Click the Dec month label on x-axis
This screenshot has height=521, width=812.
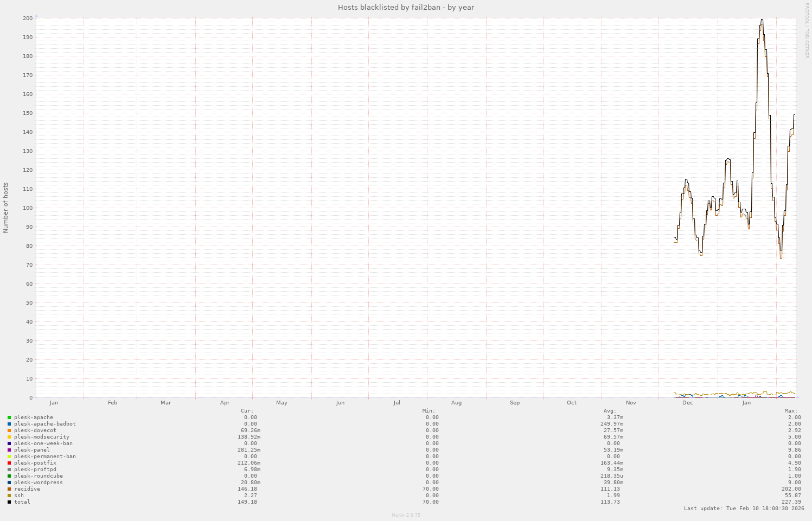point(687,403)
